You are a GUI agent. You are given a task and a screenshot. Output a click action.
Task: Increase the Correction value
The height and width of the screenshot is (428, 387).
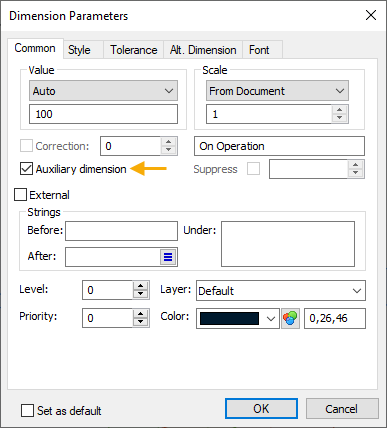pos(168,142)
